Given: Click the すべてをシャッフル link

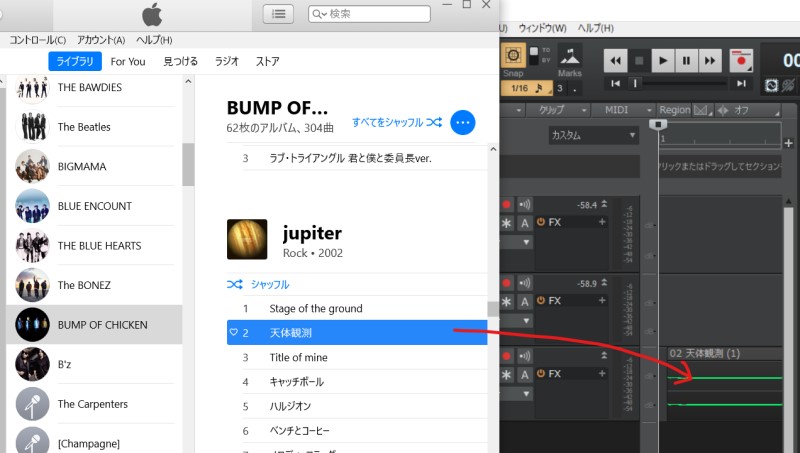Looking at the screenshot, I should [x=397, y=122].
